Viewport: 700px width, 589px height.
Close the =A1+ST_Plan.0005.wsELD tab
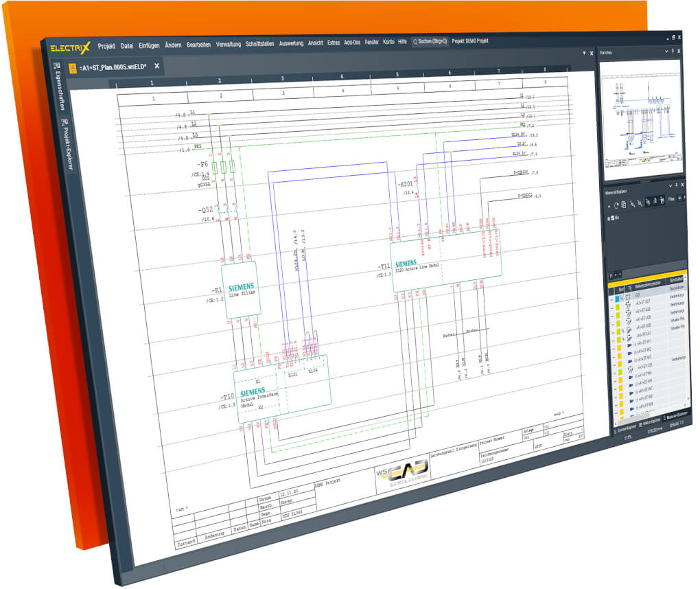coord(156,66)
